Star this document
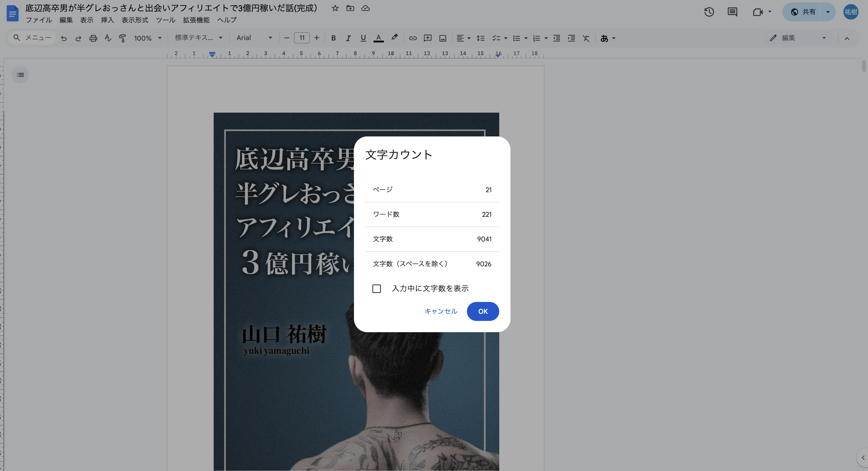 point(335,8)
